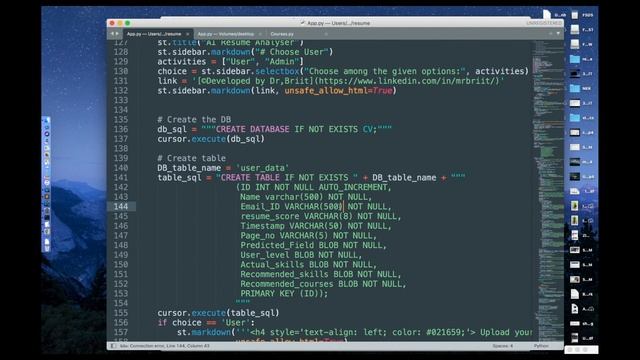Click 'Email_ID VARCHAR(500)' on line 144

291,207
